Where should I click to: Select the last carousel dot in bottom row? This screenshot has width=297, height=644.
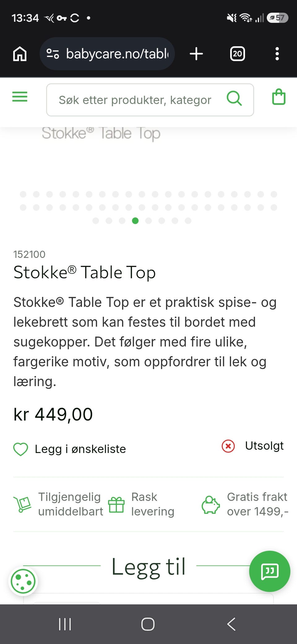(x=188, y=221)
